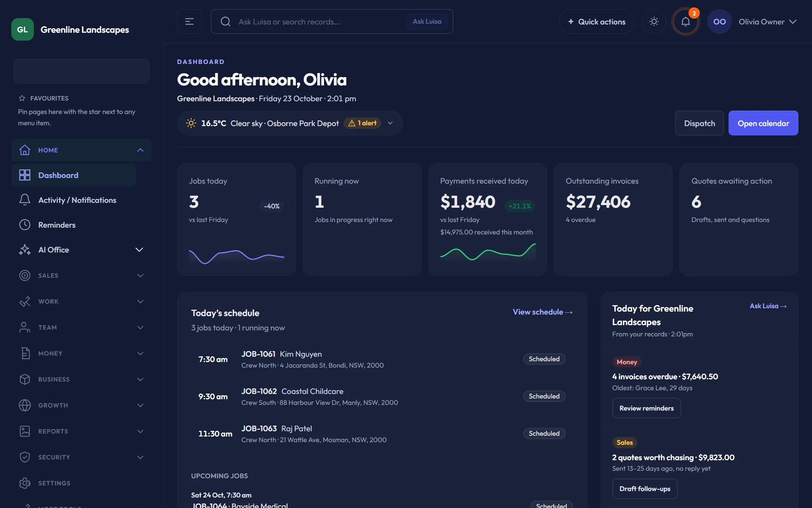Expand the Money section
Image resolution: width=812 pixels, height=508 pixels.
click(x=81, y=353)
